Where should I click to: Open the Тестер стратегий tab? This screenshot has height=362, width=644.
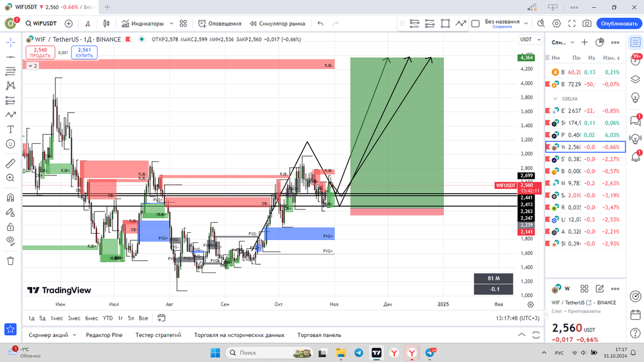pos(158,335)
